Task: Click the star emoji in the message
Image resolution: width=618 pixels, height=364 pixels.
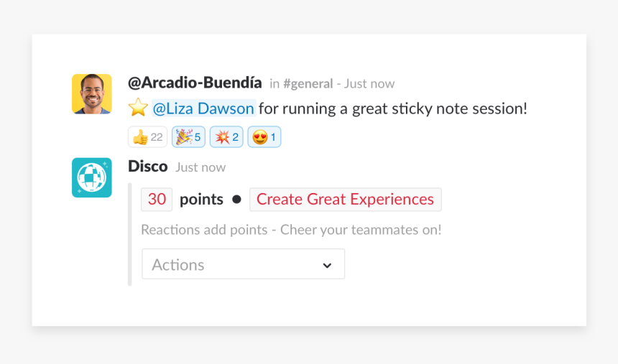Action: pyautogui.click(x=138, y=108)
